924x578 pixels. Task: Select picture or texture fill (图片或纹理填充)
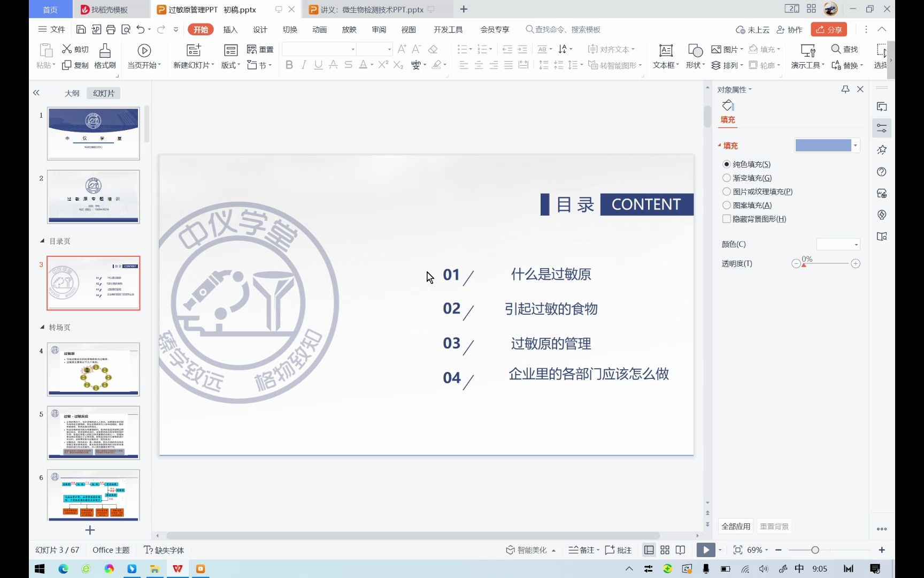726,192
